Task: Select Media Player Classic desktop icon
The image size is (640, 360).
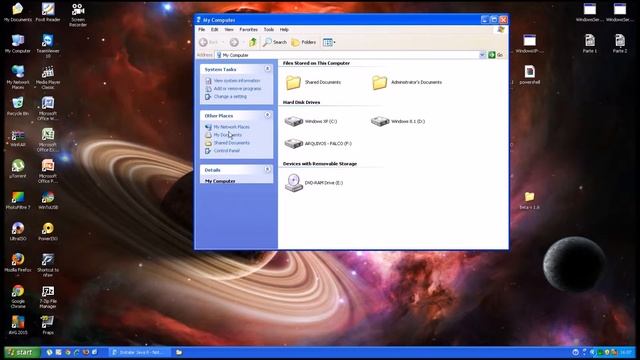Action: [x=48, y=77]
